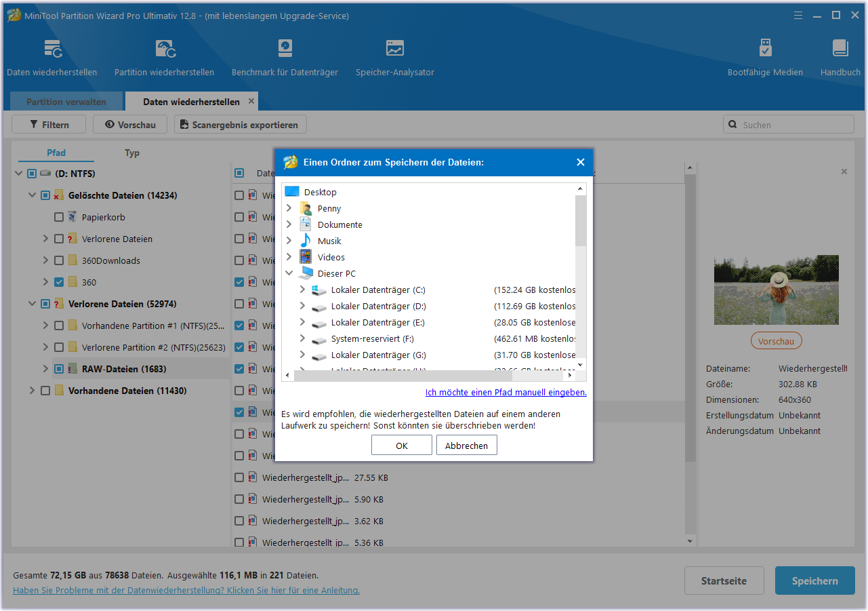Select Dokumente folder in dialog
868x611 pixels.
tap(339, 224)
